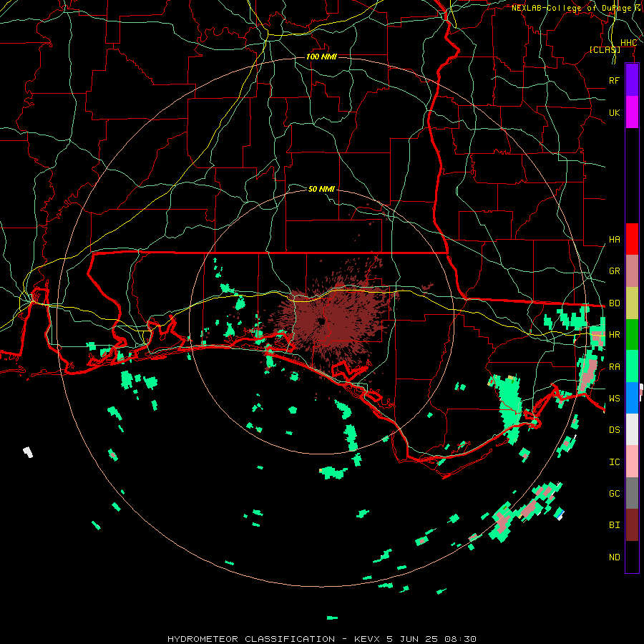The height and width of the screenshot is (644, 644).
Task: Select the BD yellow legend block
Action: pyautogui.click(x=632, y=303)
